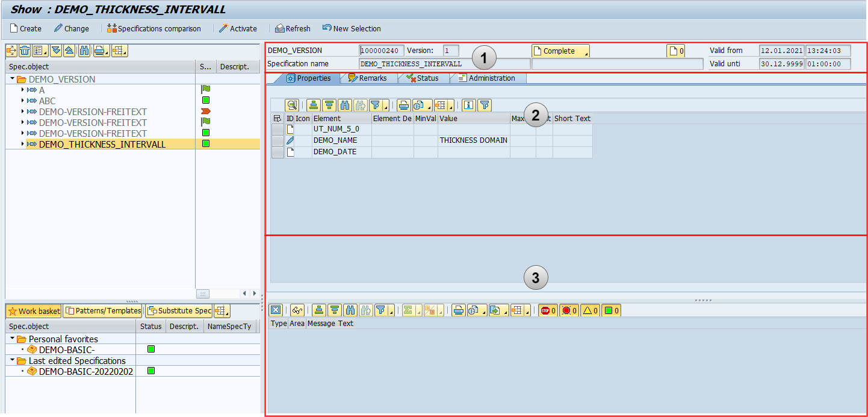Click the Activate button

click(x=238, y=28)
